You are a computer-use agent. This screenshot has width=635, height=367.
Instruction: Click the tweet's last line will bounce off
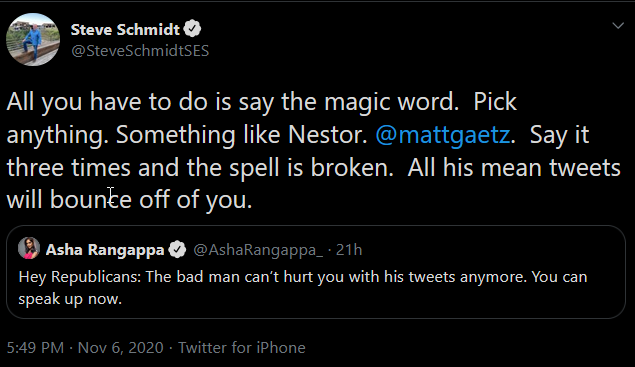pos(130,199)
